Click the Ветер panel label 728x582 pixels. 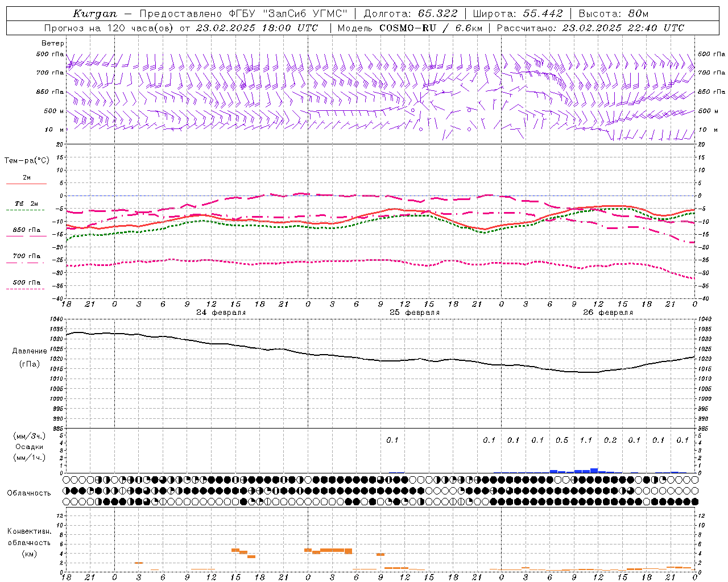tap(53, 43)
